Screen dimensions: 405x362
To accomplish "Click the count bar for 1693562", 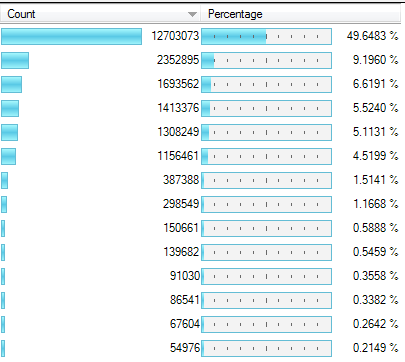I will point(11,84).
